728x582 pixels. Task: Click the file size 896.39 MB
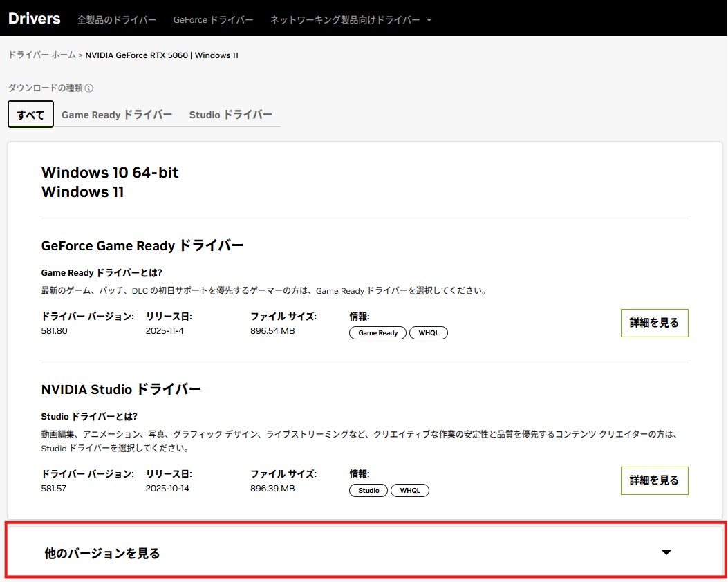(x=272, y=488)
